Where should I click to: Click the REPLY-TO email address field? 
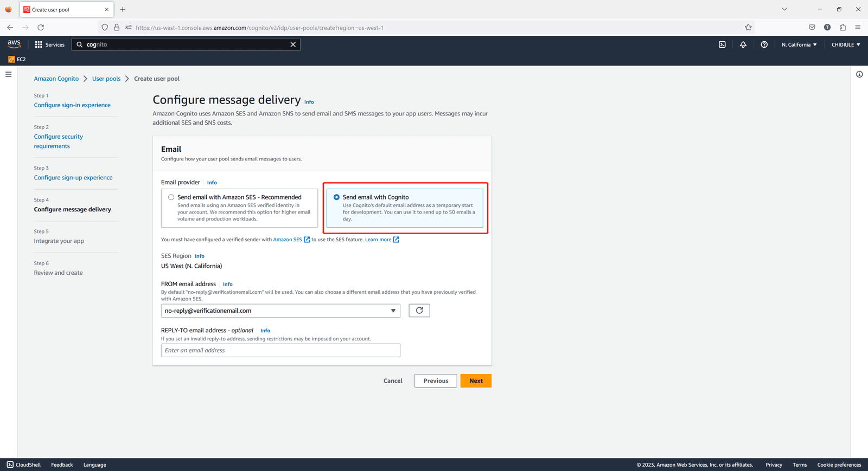tap(280, 350)
